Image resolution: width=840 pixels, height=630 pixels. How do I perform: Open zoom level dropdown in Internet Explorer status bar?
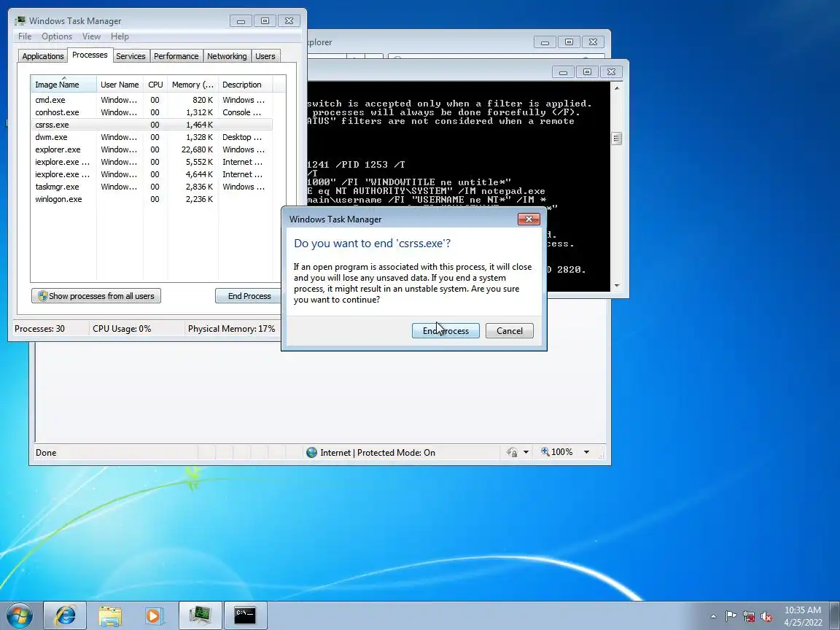click(x=586, y=451)
